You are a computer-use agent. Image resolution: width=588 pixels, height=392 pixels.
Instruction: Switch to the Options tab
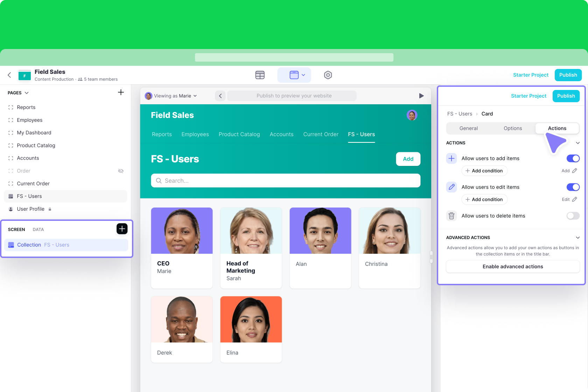pos(512,128)
